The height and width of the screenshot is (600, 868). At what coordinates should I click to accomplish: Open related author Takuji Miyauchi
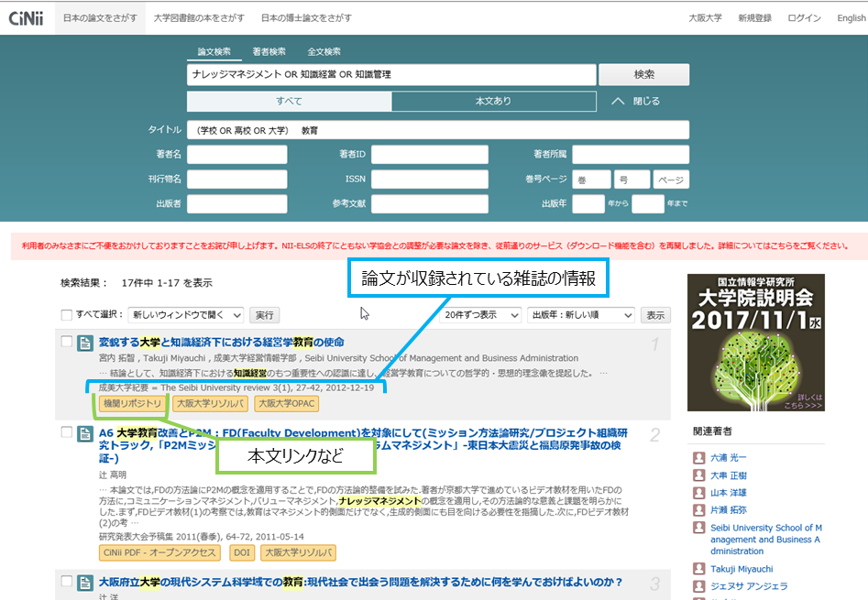742,569
